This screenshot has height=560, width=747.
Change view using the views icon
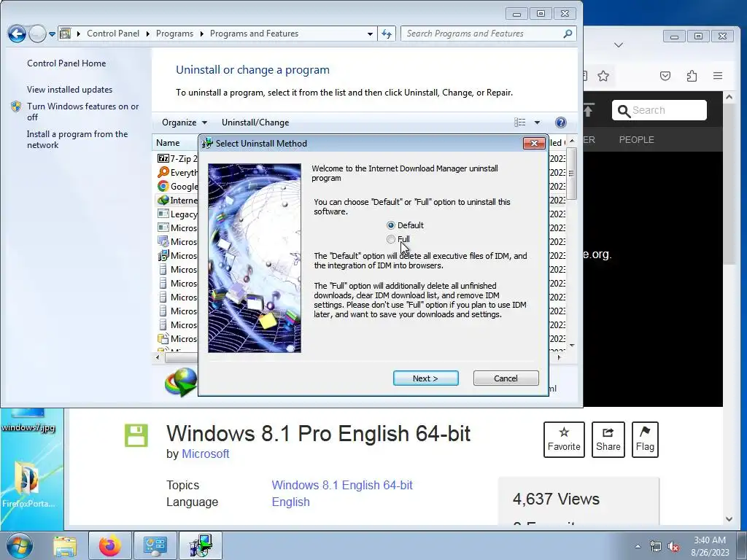coord(519,122)
